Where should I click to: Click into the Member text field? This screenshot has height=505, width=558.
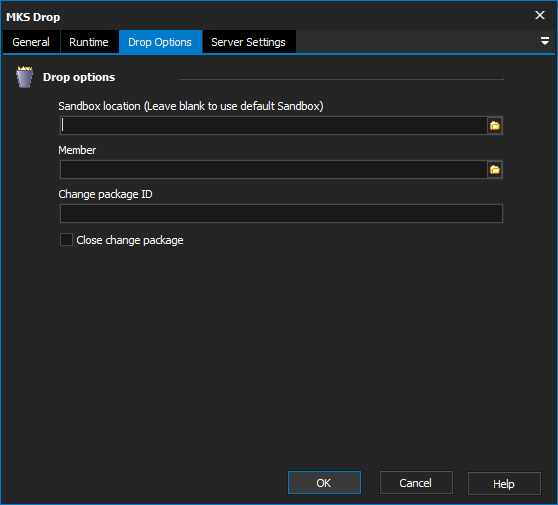pyautogui.click(x=273, y=170)
